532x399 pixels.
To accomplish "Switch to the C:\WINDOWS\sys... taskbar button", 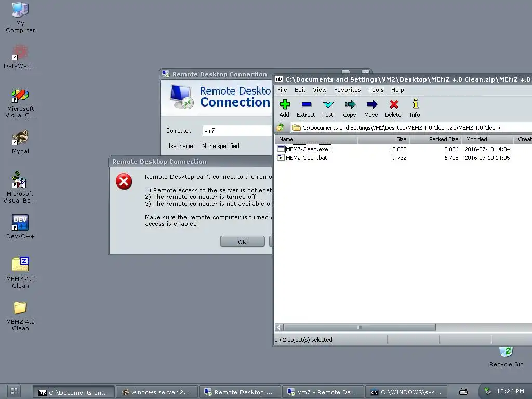I will click(406, 392).
